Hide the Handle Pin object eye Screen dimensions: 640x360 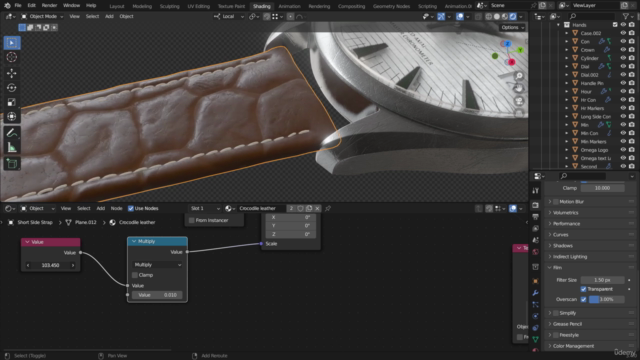(x=623, y=83)
